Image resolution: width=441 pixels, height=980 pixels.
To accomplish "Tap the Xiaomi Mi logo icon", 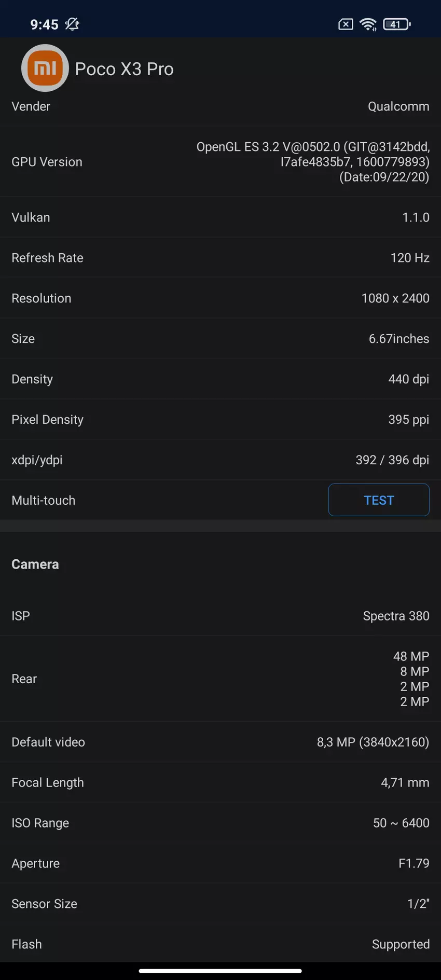I will (x=45, y=68).
